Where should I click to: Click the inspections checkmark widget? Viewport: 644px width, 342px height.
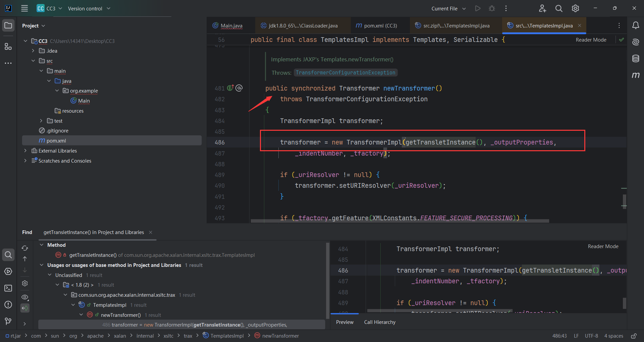pyautogui.click(x=622, y=40)
